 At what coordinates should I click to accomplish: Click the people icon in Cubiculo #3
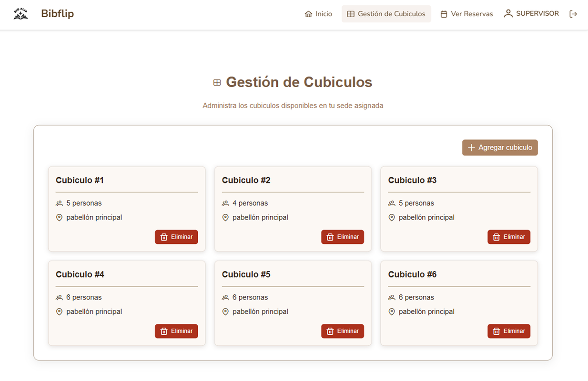tap(392, 203)
